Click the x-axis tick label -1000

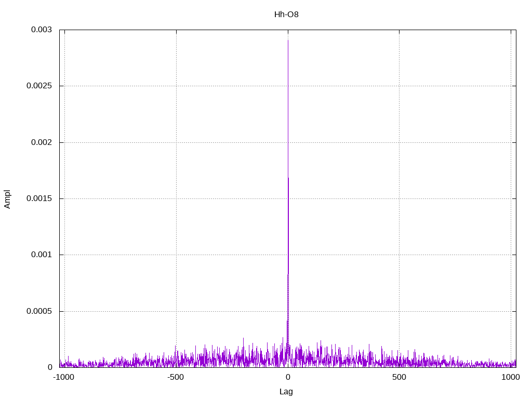(64, 377)
